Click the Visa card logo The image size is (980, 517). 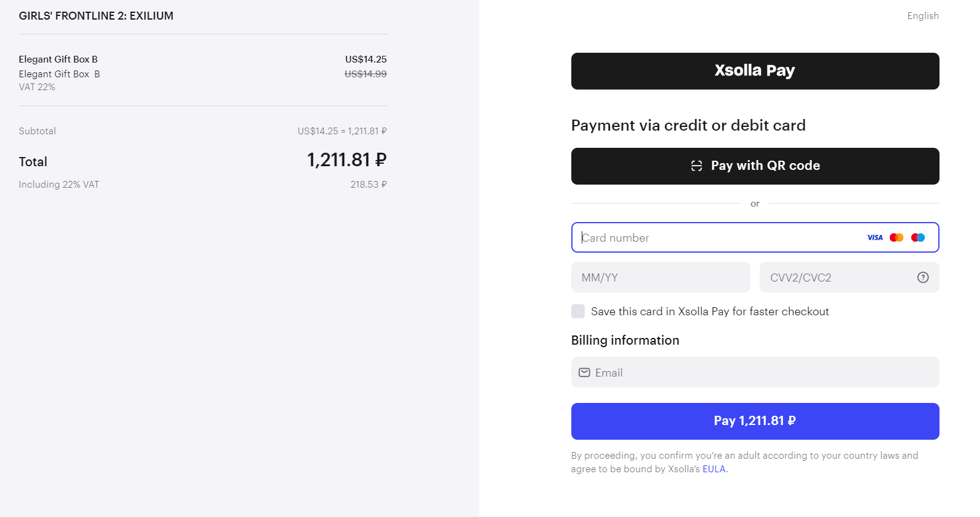pyautogui.click(x=874, y=238)
